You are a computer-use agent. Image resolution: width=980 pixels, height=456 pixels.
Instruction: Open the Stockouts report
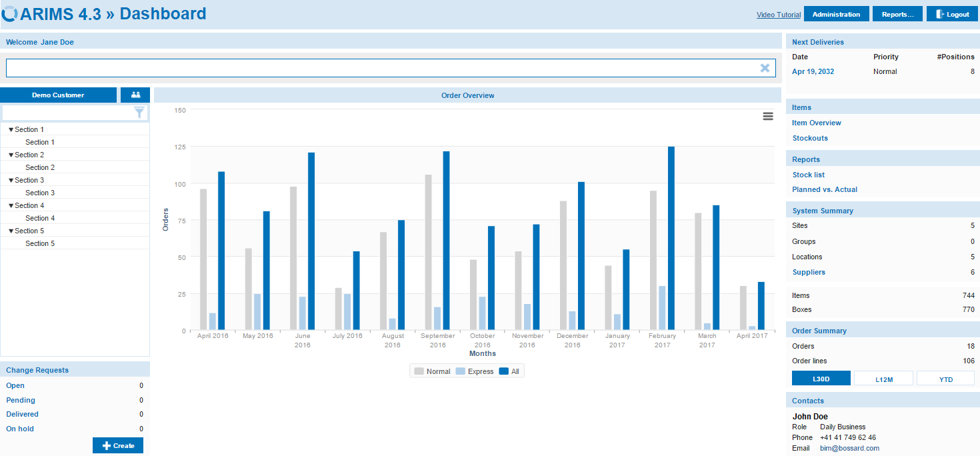[x=810, y=137]
